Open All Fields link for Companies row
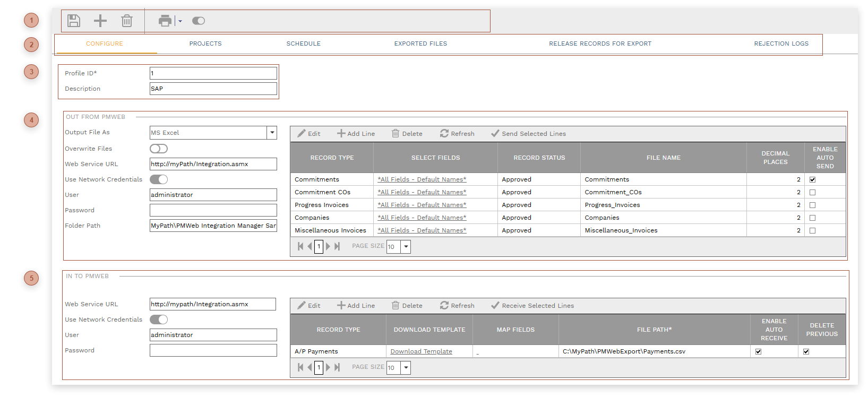 [422, 218]
